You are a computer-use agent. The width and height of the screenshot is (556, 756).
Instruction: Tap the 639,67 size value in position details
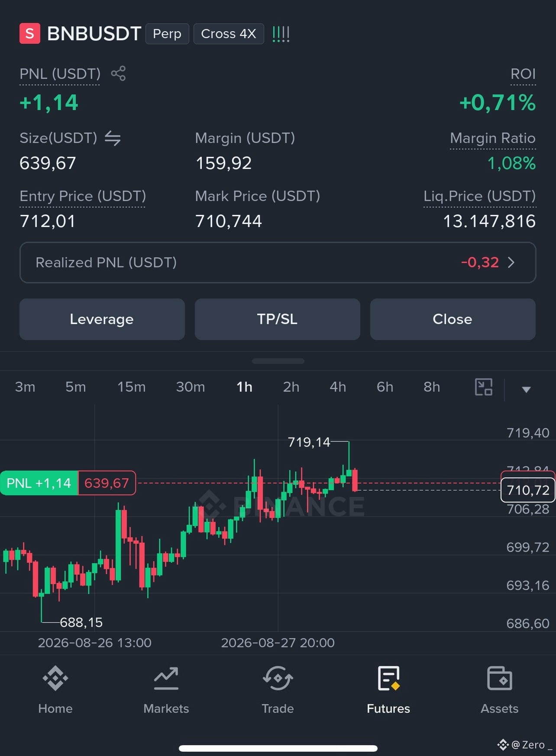(x=48, y=163)
